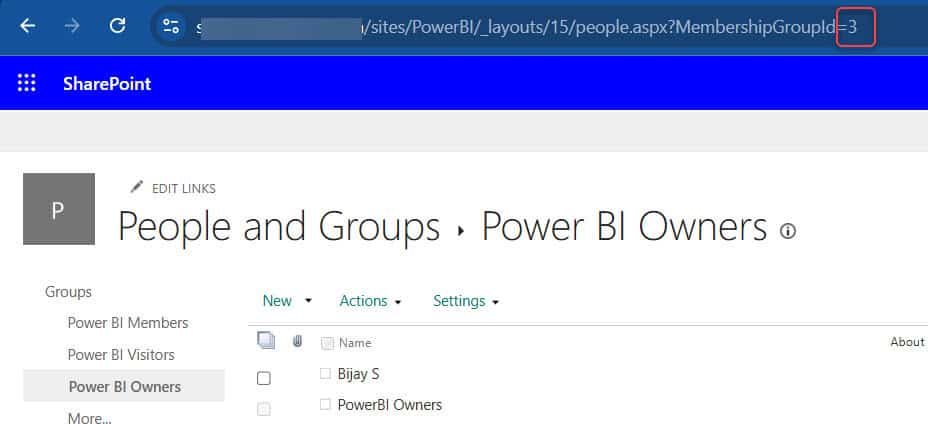The image size is (928, 424).
Task: Click EDIT LINKS text
Action: tap(183, 188)
